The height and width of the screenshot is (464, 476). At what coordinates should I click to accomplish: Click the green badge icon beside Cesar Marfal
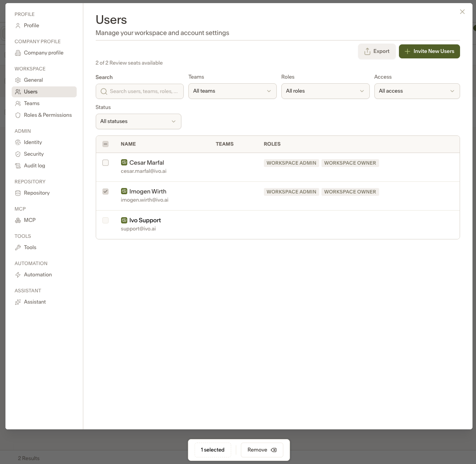[124, 162]
